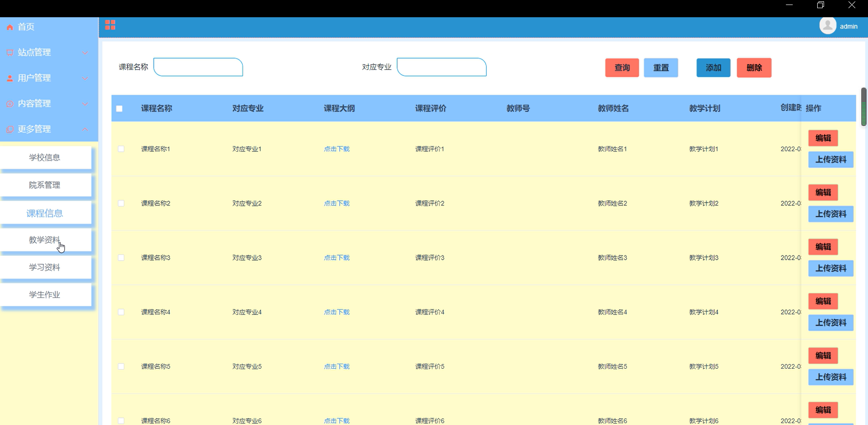The width and height of the screenshot is (868, 425).
Task: Click 编辑 for 课程名称3
Action: (x=823, y=247)
